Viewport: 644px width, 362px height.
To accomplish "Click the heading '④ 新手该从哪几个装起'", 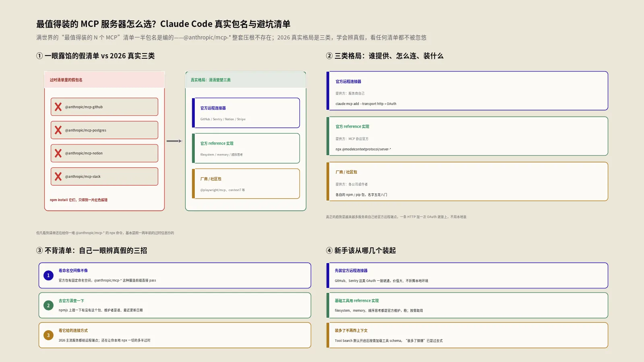I will coord(361,251).
